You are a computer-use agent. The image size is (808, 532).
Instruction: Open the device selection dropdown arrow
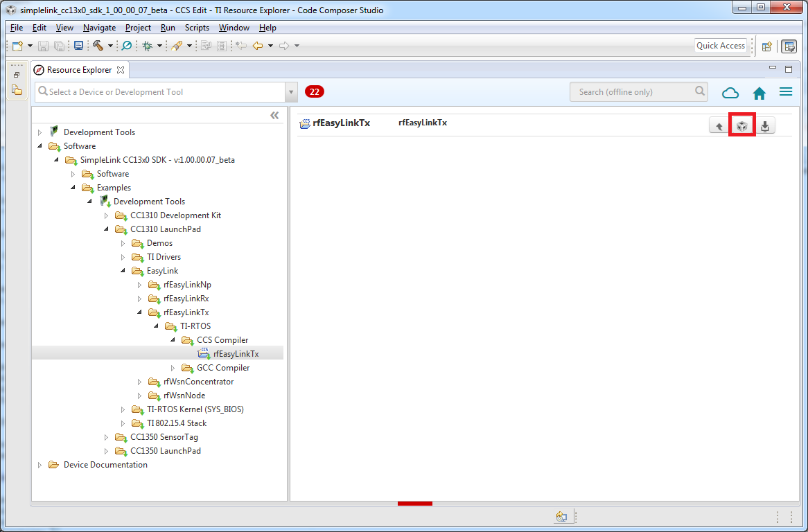(x=291, y=92)
